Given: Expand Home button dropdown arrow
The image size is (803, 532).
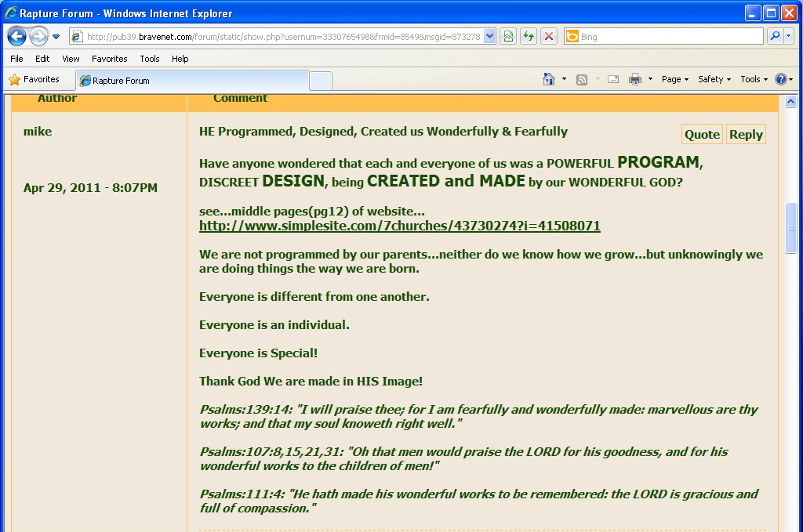Looking at the screenshot, I should point(565,79).
